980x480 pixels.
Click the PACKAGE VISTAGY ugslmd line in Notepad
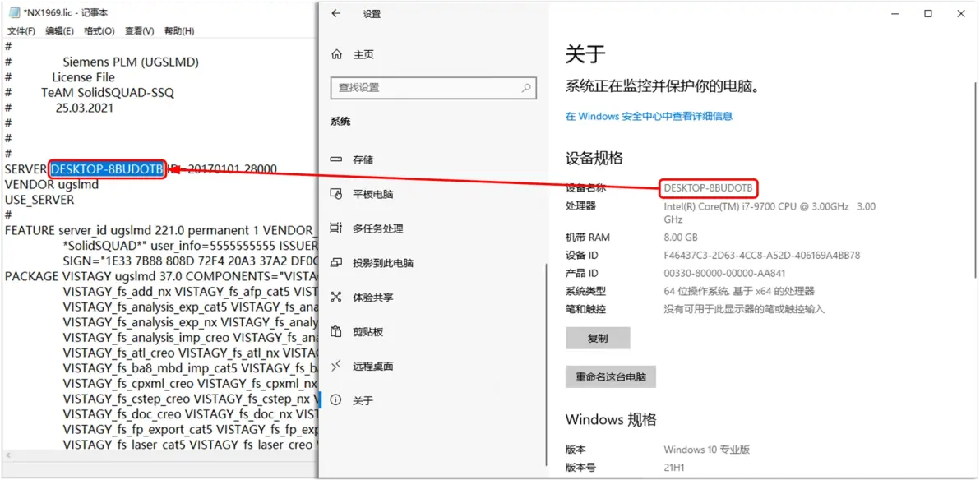click(x=162, y=275)
